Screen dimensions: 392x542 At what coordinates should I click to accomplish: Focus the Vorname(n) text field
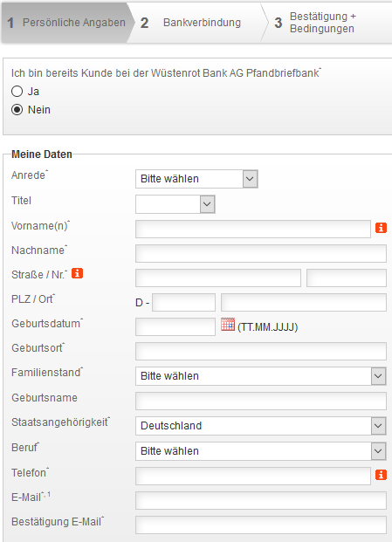coord(253,229)
